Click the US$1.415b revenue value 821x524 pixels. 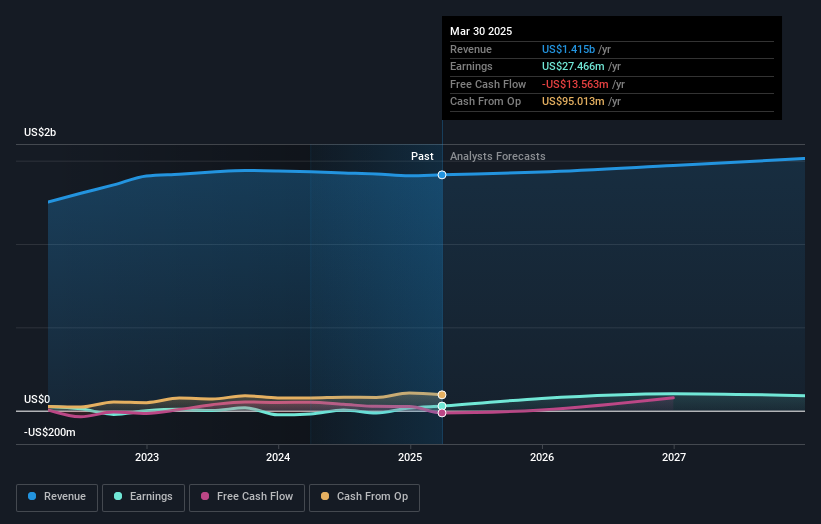tap(568, 49)
